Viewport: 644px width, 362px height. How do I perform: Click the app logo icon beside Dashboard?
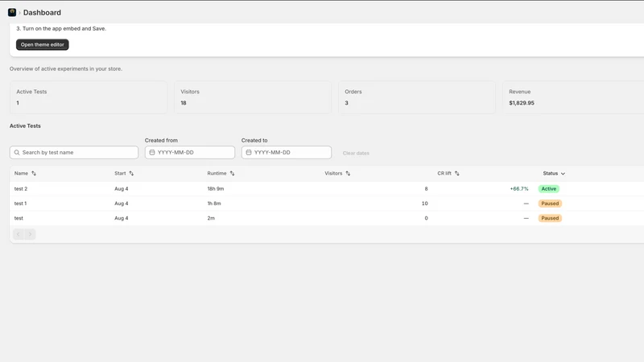pos(12,12)
